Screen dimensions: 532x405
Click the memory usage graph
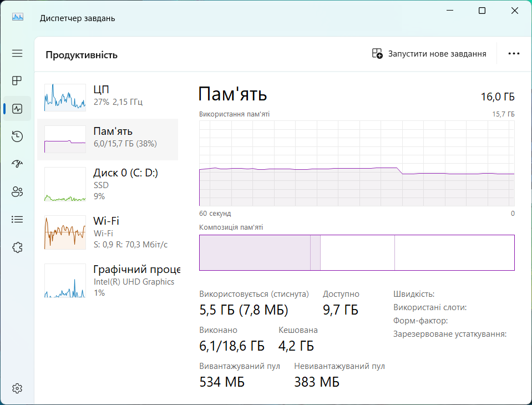point(357,163)
